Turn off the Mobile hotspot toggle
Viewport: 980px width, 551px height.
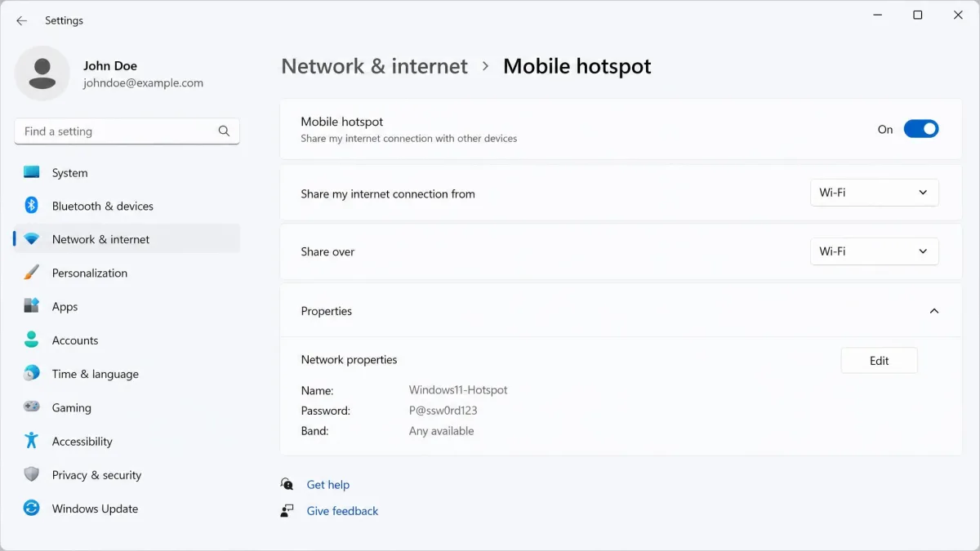pos(921,129)
